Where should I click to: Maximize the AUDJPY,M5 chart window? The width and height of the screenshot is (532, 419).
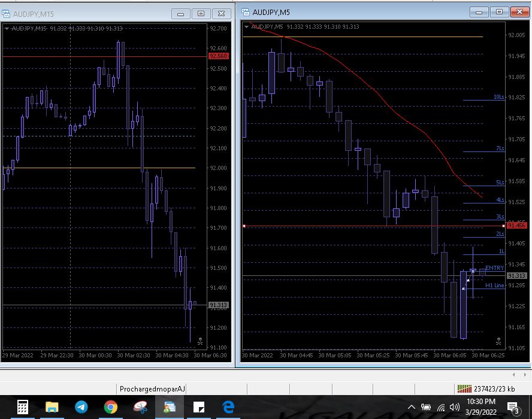pyautogui.click(x=499, y=12)
